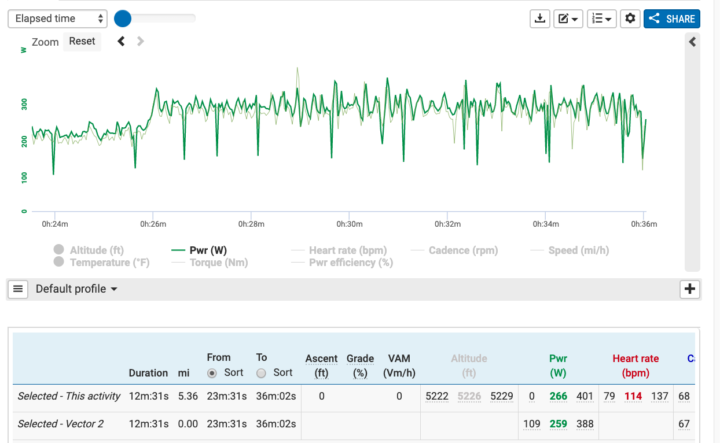Viewport: 720px width, 443px height.
Task: Click the blue smoothing slider handle
Action: pyautogui.click(x=122, y=18)
